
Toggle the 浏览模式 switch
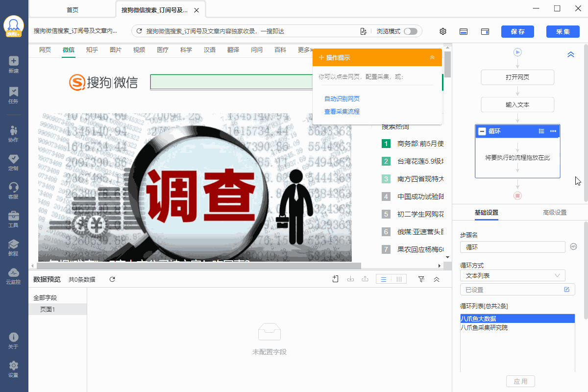tap(411, 31)
